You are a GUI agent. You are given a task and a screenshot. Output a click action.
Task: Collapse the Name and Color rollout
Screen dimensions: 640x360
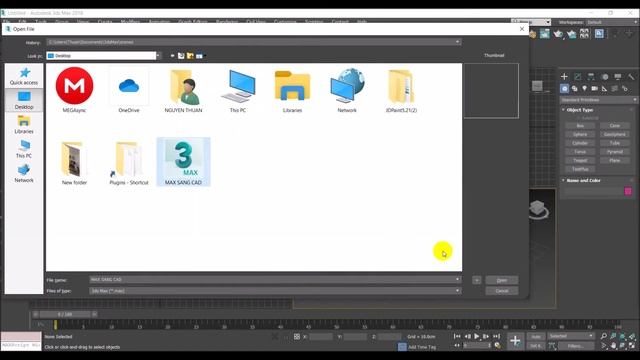(583, 180)
